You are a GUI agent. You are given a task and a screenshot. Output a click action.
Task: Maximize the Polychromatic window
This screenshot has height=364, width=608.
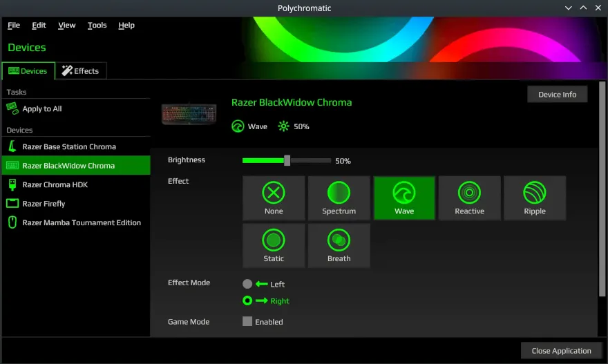coord(583,8)
